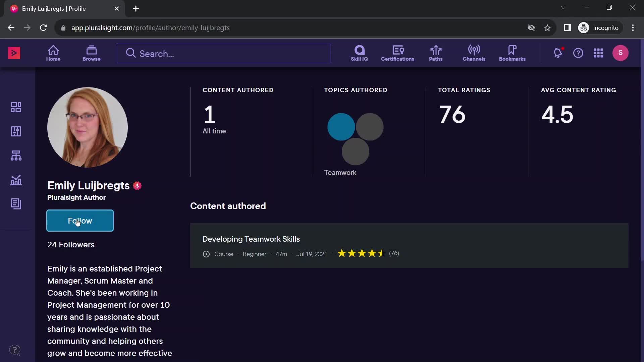Select the Emily Luijbregts Profile tab
The width and height of the screenshot is (644, 362).
(64, 9)
